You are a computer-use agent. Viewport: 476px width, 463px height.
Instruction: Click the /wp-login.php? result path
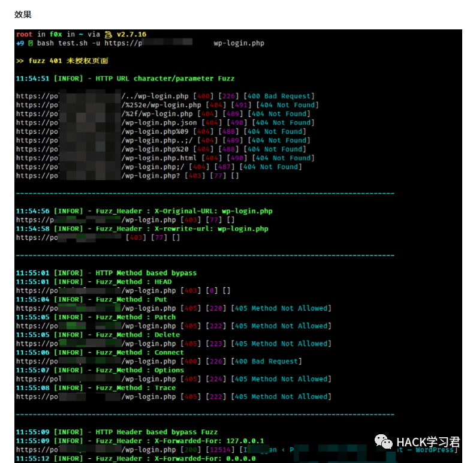(151, 176)
